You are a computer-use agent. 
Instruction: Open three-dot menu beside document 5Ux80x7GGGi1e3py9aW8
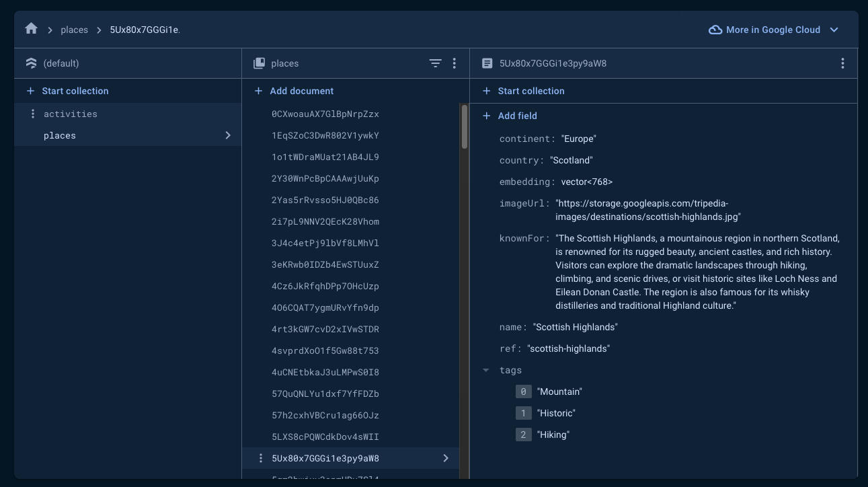(261, 458)
